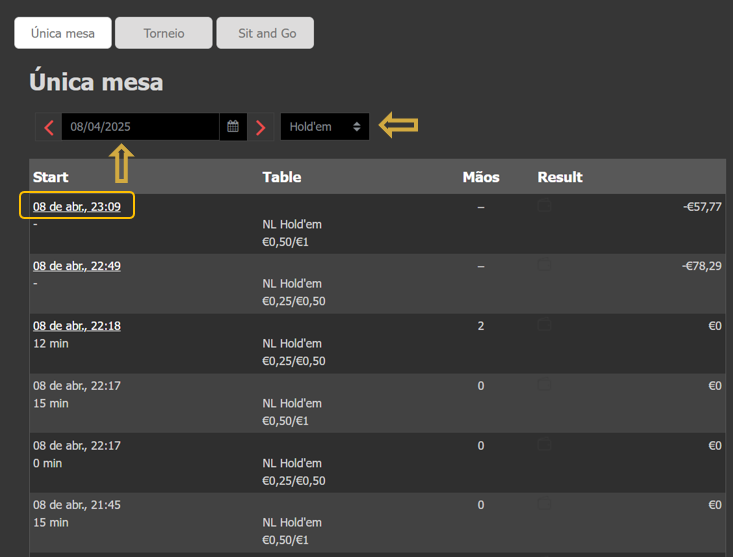Go to the previous day with the left arrow
The image size is (733, 557).
pos(49,127)
